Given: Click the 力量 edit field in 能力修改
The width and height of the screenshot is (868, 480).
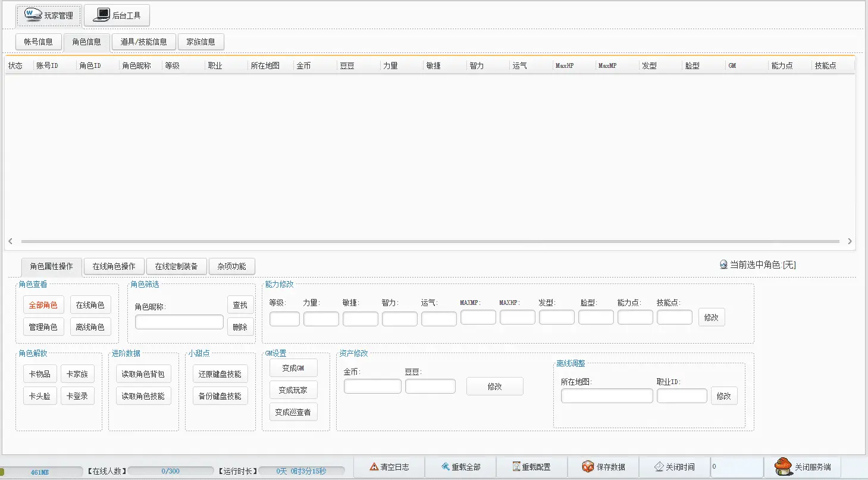Looking at the screenshot, I should pos(321,319).
